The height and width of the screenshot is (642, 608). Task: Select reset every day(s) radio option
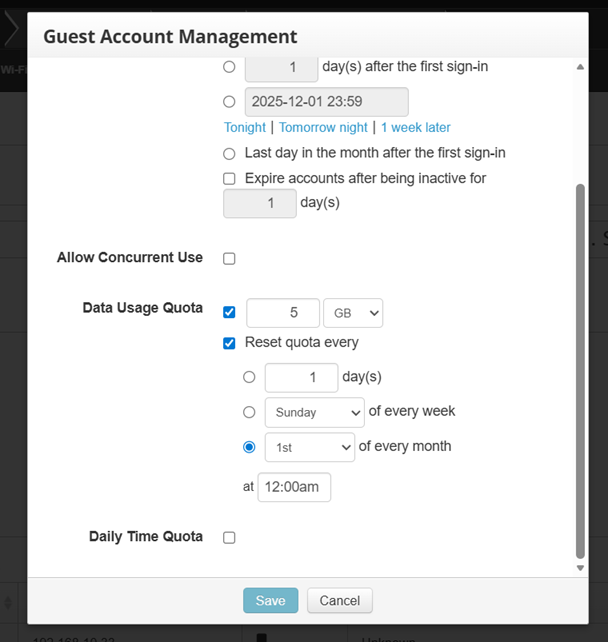249,378
